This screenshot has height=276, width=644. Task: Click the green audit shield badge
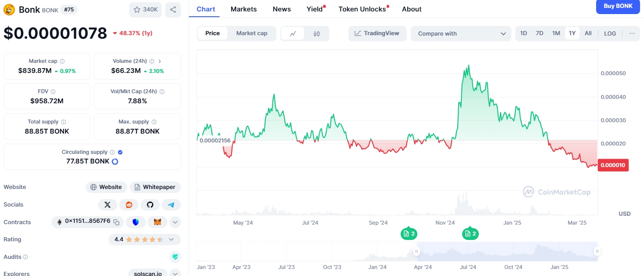[175, 257]
